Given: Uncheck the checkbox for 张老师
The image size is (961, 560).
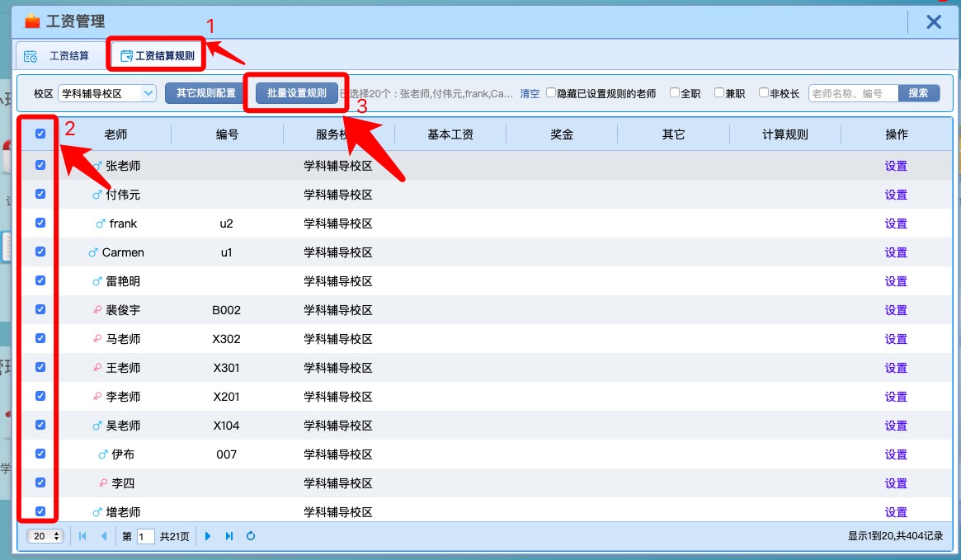Looking at the screenshot, I should (40, 165).
